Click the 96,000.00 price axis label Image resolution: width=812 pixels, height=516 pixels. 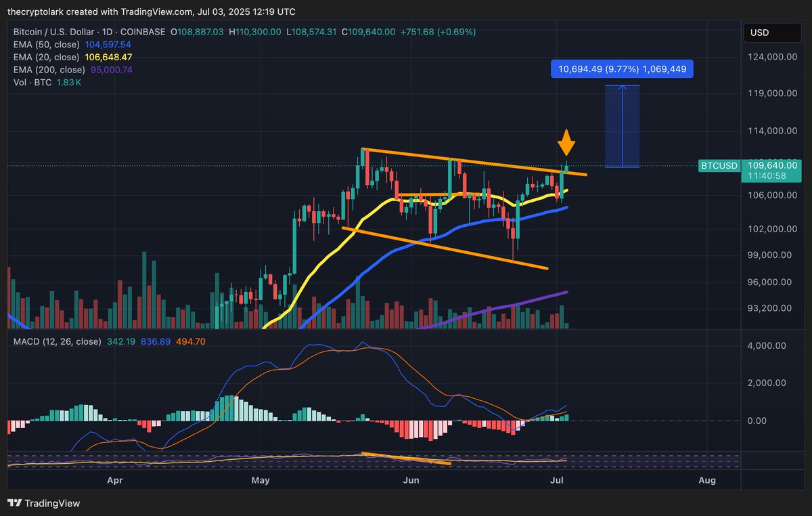[x=770, y=282]
